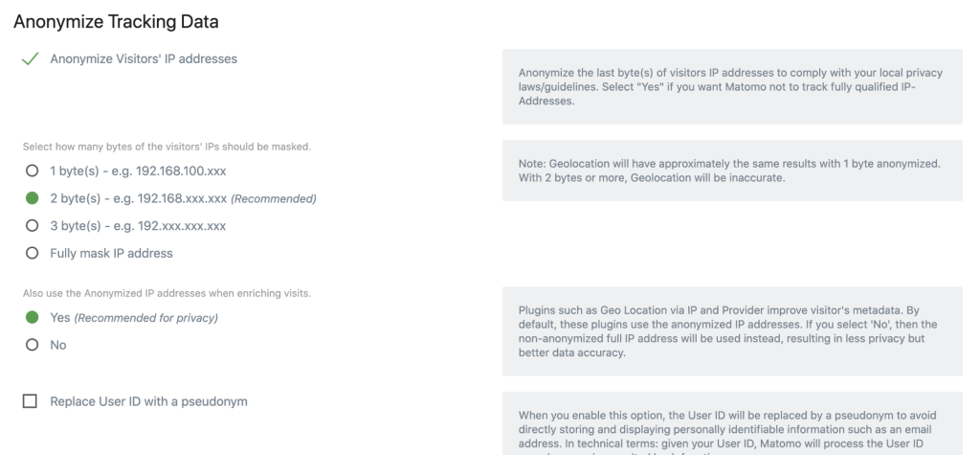The image size is (980, 455).
Task: Click the help note about complying with privacy laws
Action: (732, 86)
